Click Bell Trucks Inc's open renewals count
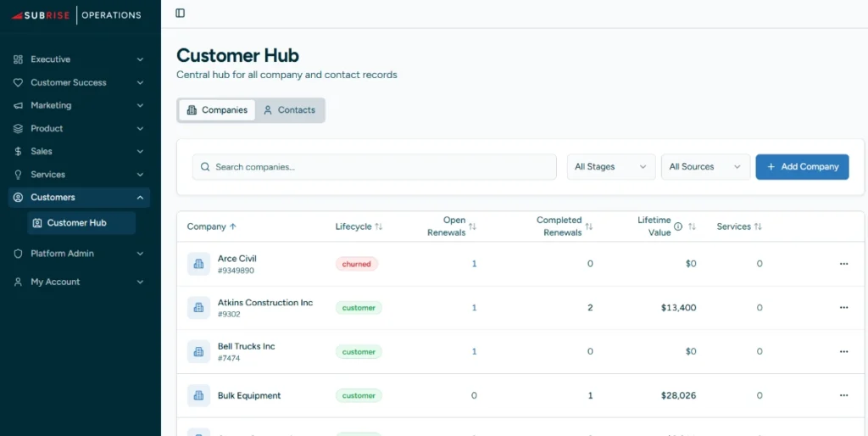 [474, 351]
